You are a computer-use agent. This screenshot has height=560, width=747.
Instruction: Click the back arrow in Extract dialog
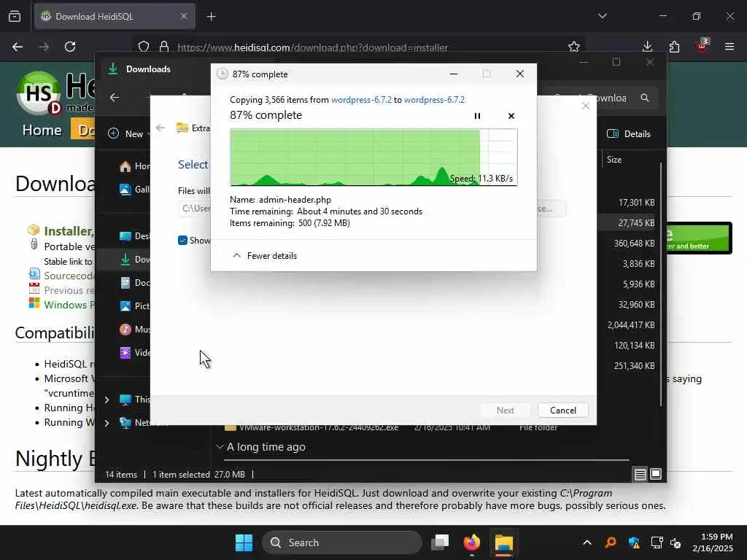[160, 128]
